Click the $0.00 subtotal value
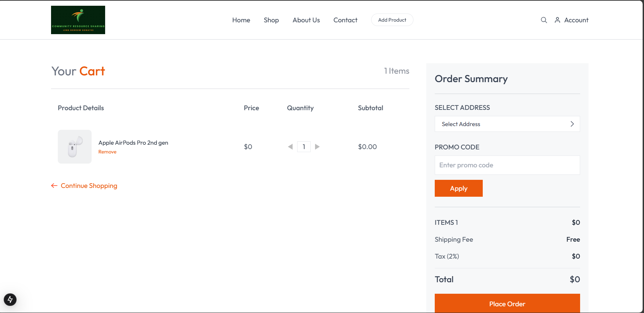Screen dimensions: 644x313 coord(367,147)
